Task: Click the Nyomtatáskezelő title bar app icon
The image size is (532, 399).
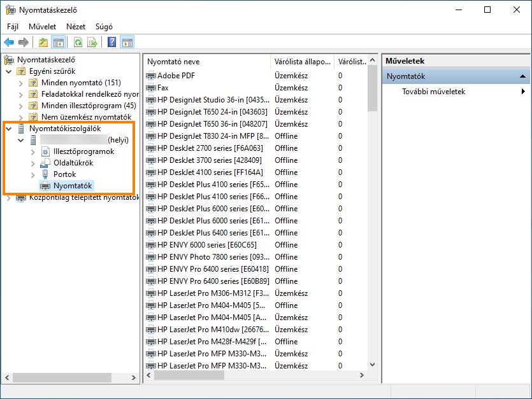Action: 11,10
